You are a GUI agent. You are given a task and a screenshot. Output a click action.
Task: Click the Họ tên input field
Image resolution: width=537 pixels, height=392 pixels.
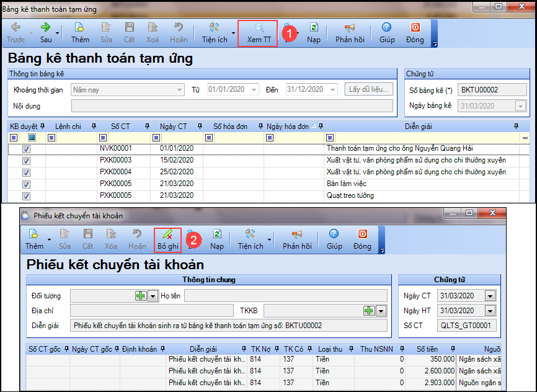[286, 295]
